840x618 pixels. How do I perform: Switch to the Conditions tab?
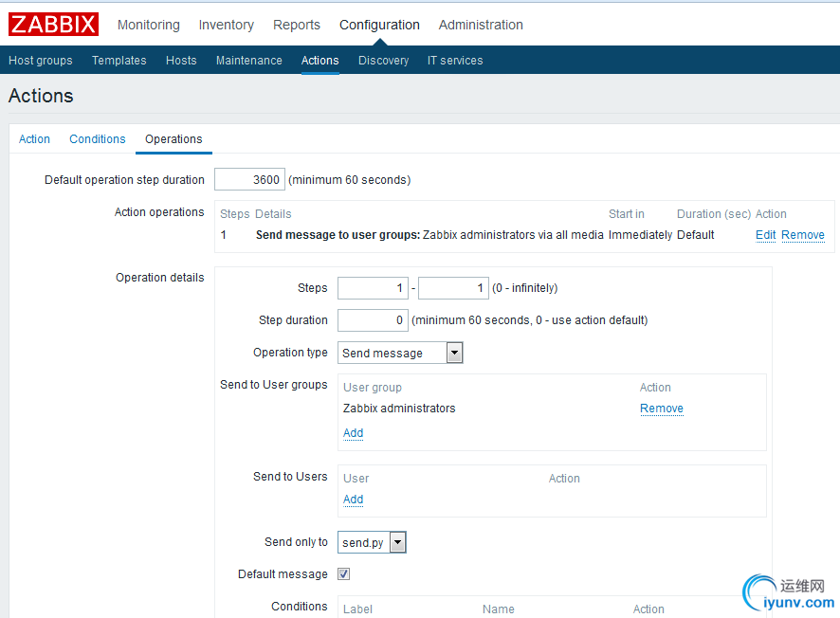pyautogui.click(x=98, y=139)
